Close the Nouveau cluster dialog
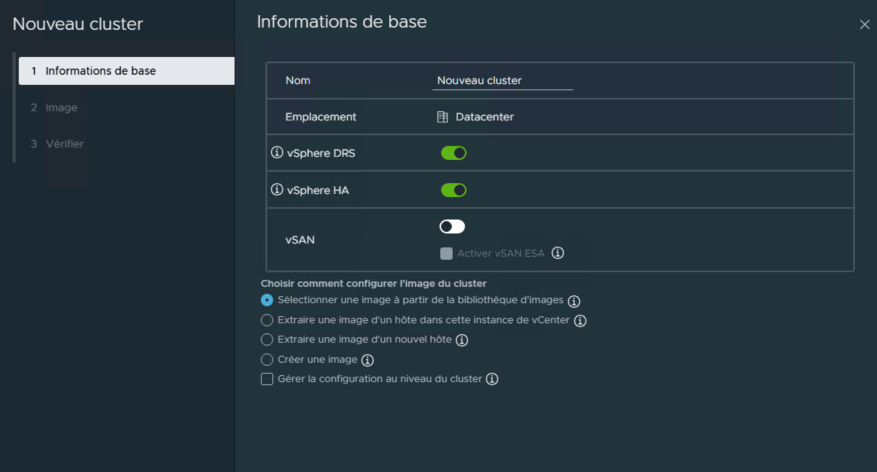 coord(865,24)
